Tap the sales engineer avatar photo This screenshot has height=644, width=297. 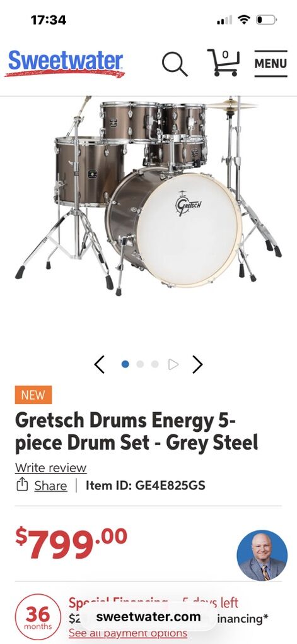(262, 555)
